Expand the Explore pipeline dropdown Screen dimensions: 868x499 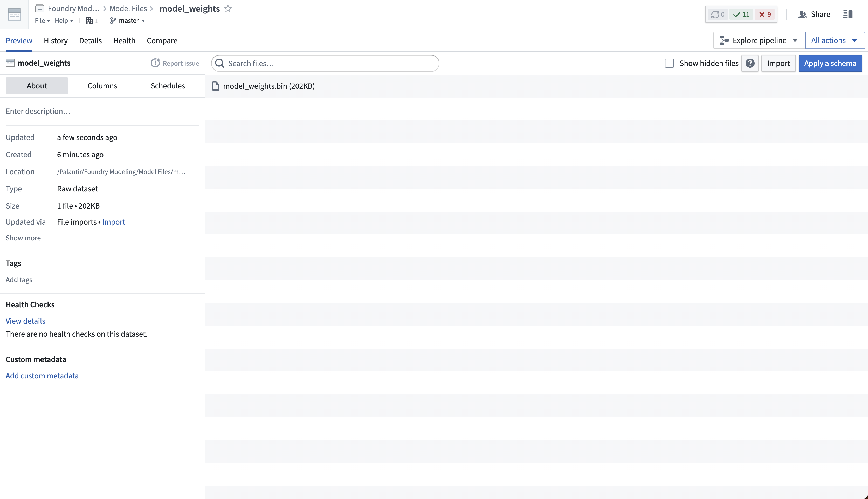(759, 40)
